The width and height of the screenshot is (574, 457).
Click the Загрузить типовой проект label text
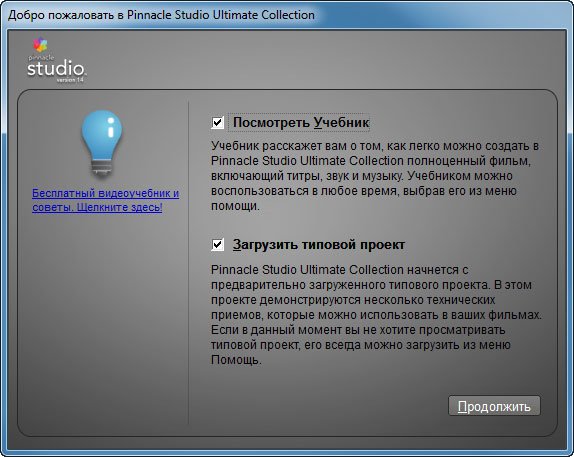pos(319,244)
